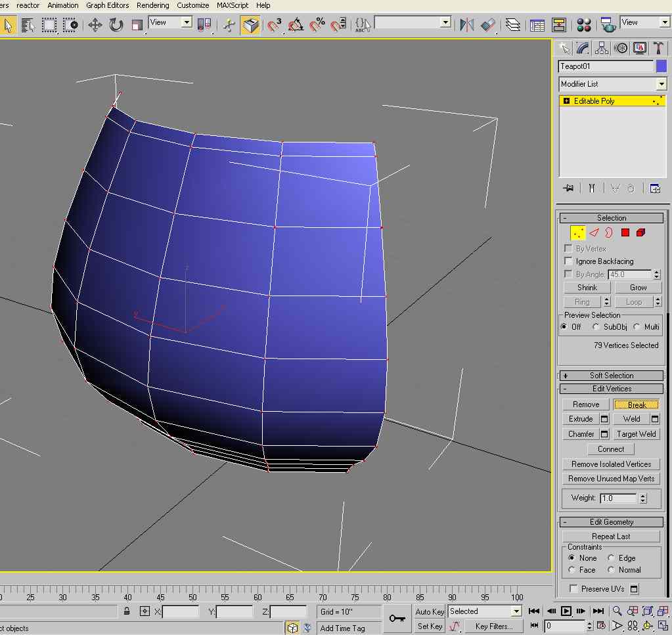Collapse the Edit Geometry rollout
This screenshot has width=672, height=635.
(611, 522)
